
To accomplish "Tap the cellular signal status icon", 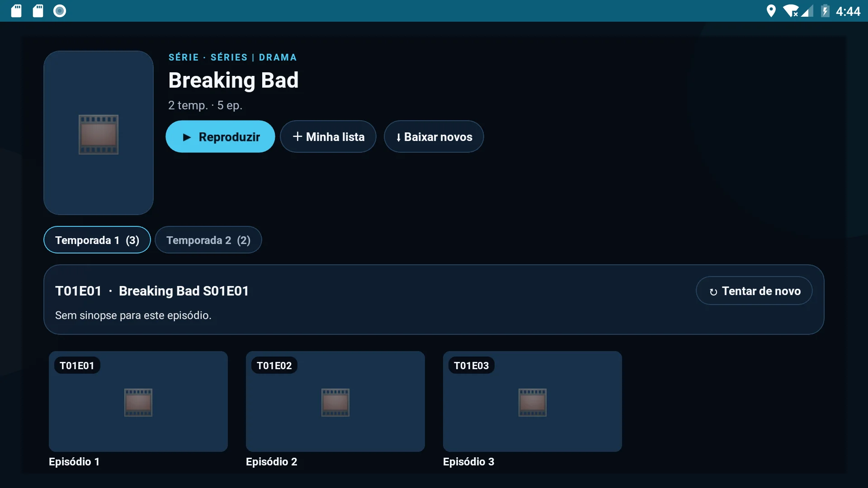I will 807,11.
